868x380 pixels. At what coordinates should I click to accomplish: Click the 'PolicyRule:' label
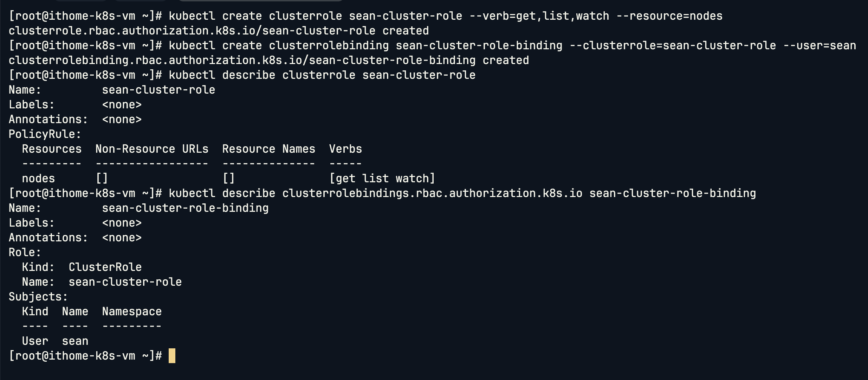[45, 134]
